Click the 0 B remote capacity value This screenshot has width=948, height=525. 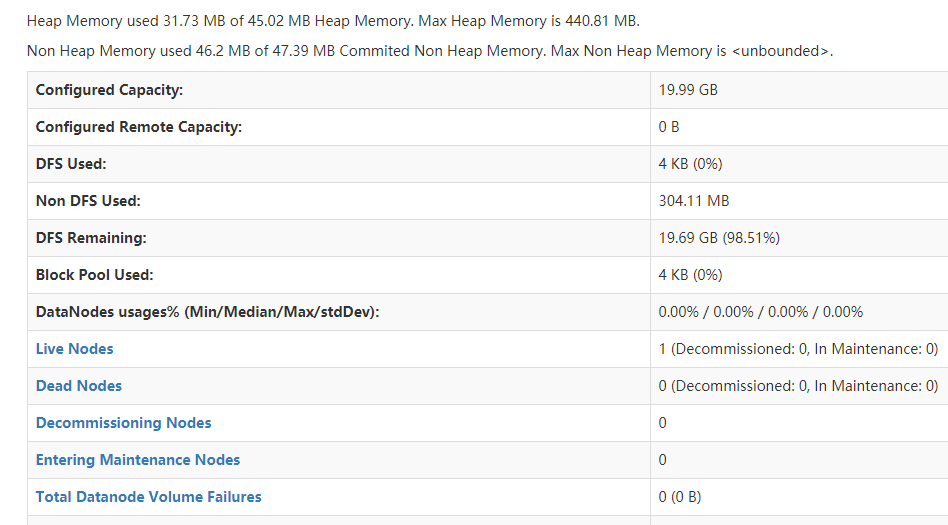coord(669,127)
